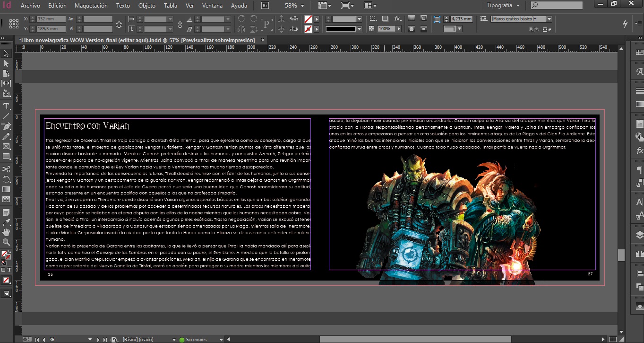Toggle constrain width and height proportions

tap(119, 24)
